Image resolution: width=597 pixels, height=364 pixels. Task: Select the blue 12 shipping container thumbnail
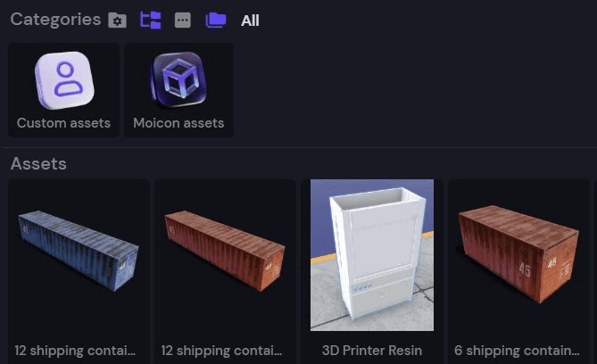[79, 250]
